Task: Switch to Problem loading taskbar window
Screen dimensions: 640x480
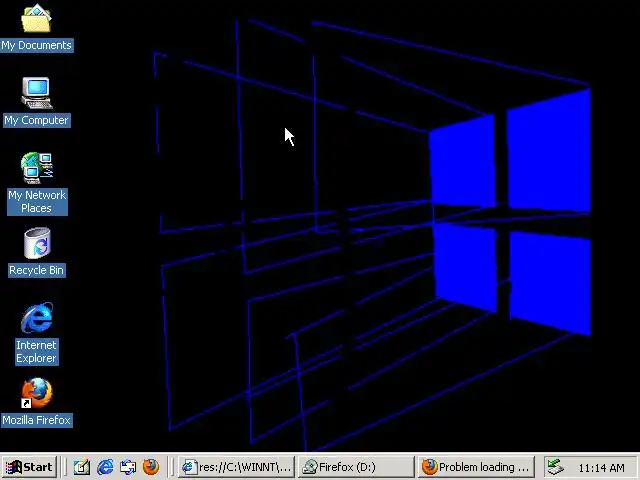Action: coord(476,467)
